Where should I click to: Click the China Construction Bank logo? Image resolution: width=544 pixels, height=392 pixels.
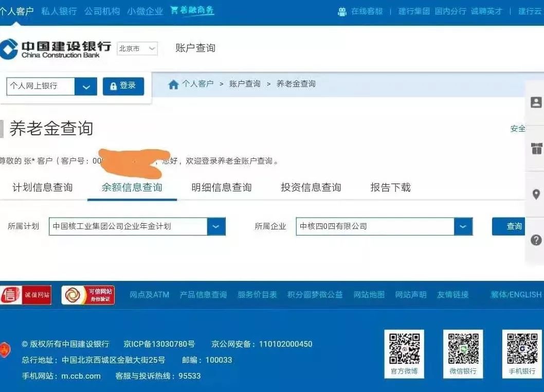pyautogui.click(x=56, y=49)
